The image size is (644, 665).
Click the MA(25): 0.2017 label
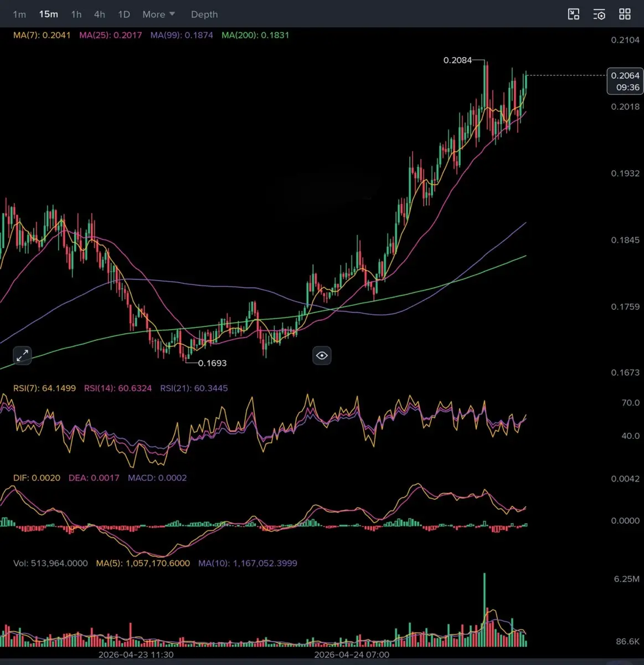tap(111, 35)
